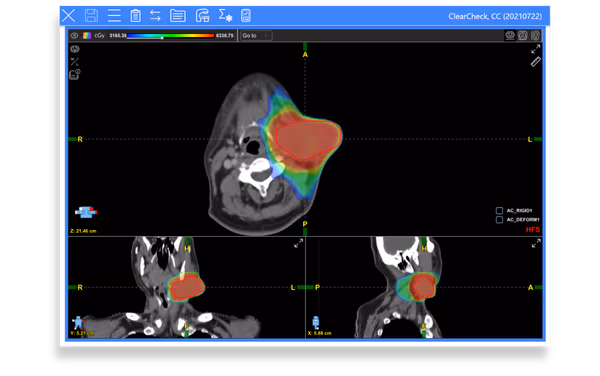600x376 pixels.
Task: Expand the sagittal view with the diagonal arrows
Action: coord(536,243)
